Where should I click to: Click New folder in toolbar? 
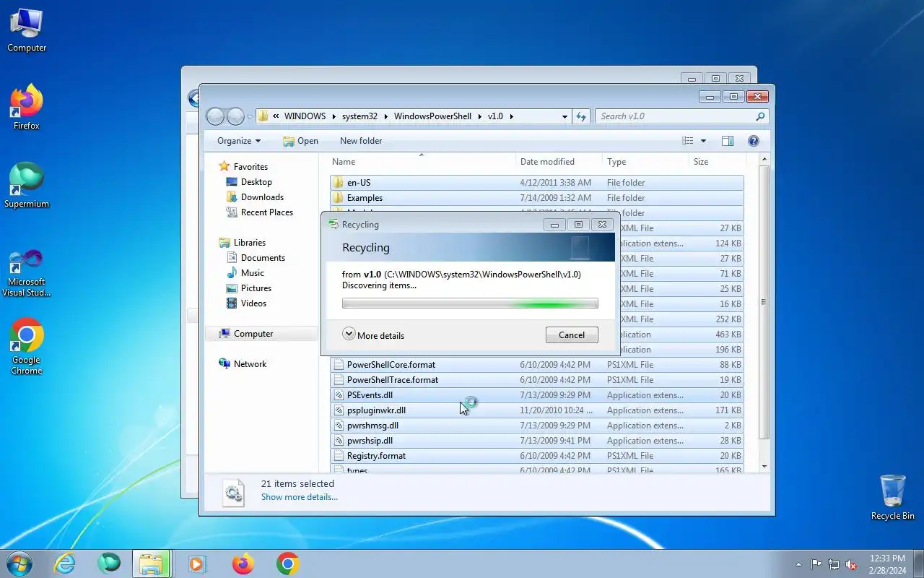click(x=361, y=141)
